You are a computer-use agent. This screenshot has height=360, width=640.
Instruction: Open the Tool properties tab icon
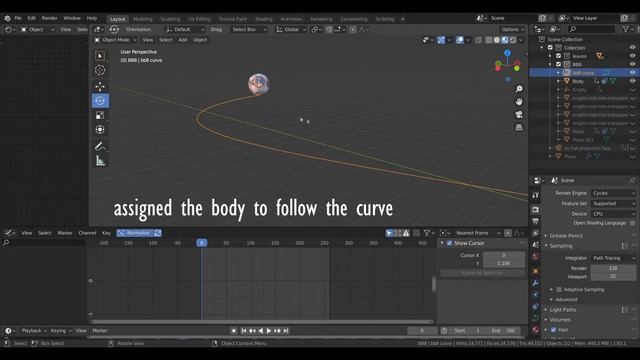[536, 196]
